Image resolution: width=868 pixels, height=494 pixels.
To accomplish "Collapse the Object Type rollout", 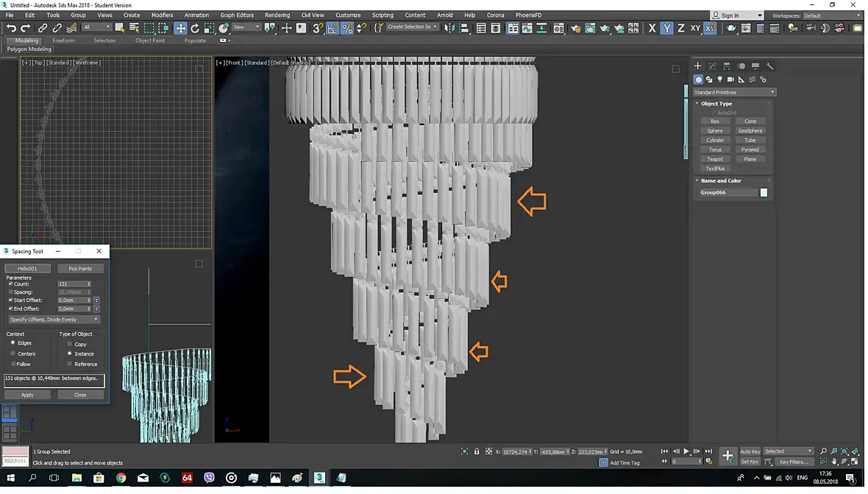I will click(x=716, y=104).
